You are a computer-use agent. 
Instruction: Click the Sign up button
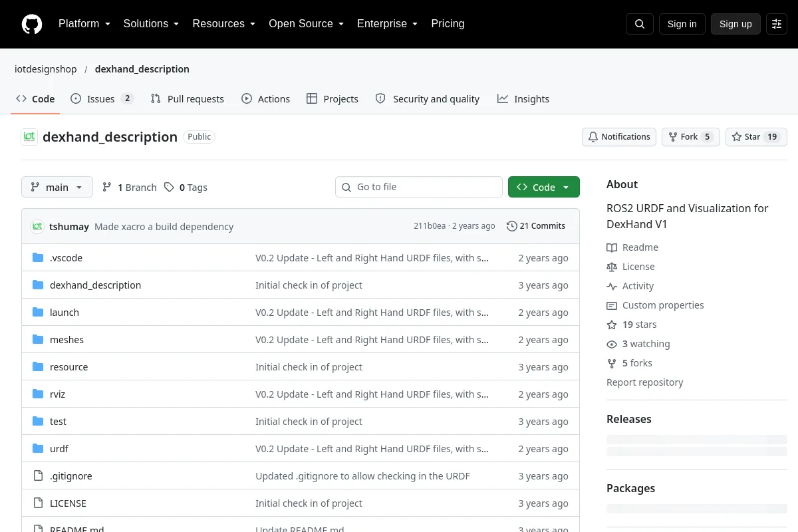pos(735,24)
